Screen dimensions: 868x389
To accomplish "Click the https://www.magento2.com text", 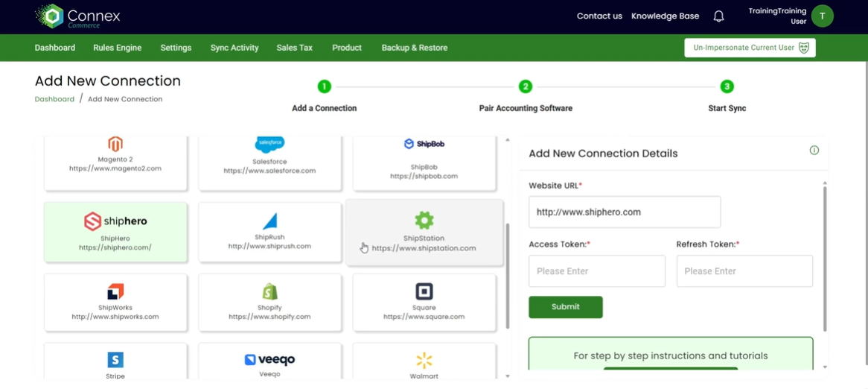I will point(115,168).
